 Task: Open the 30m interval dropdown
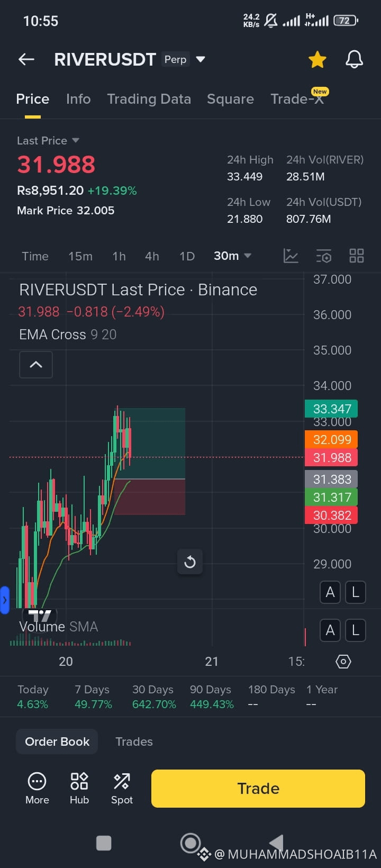click(232, 256)
